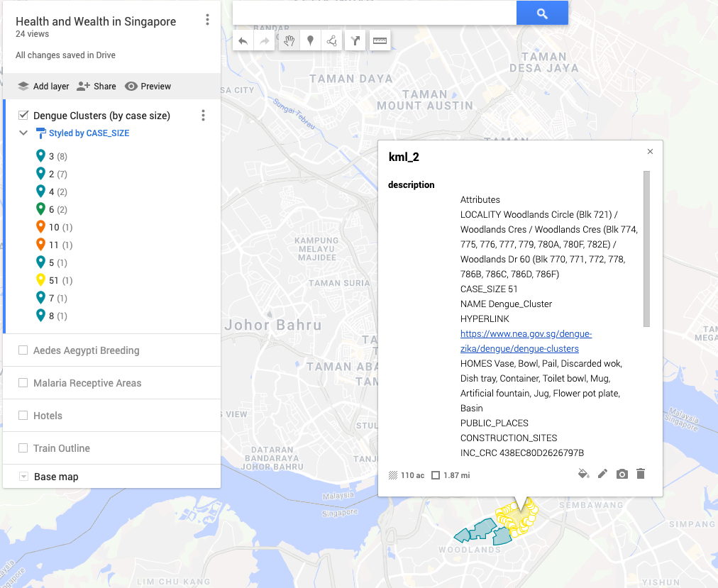The image size is (718, 588).
Task: Enable the Aedes Aegypti Breeding layer
Action: click(x=23, y=350)
